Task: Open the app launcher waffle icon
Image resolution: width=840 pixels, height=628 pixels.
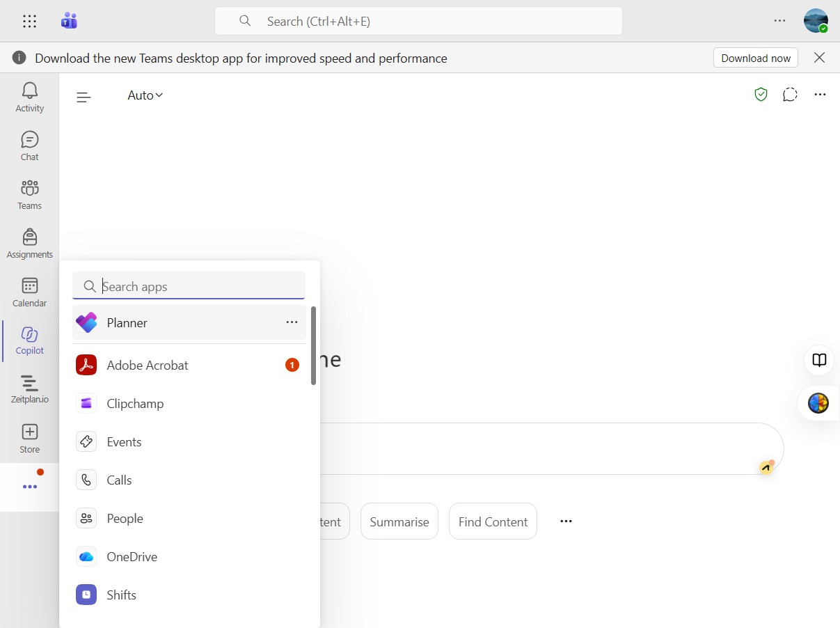Action: [29, 21]
